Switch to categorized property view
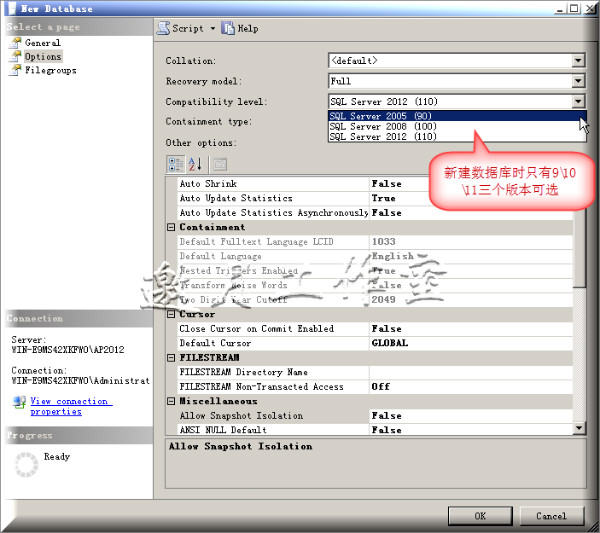Image resolution: width=600 pixels, height=533 pixels. (176, 164)
